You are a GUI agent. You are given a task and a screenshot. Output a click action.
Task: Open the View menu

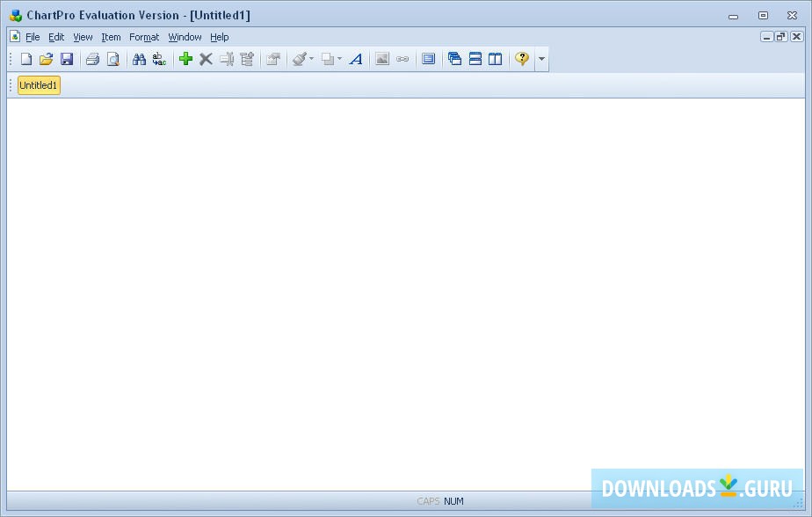coord(83,37)
